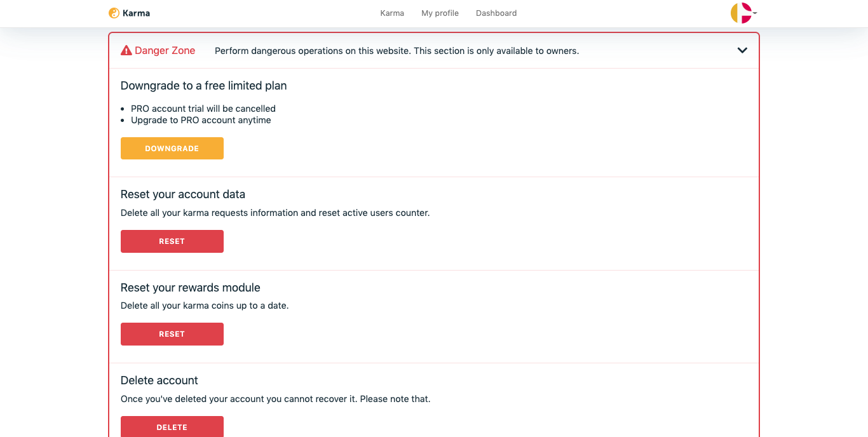Click 'Reset your account data' heading
The height and width of the screenshot is (437, 868).
[183, 194]
